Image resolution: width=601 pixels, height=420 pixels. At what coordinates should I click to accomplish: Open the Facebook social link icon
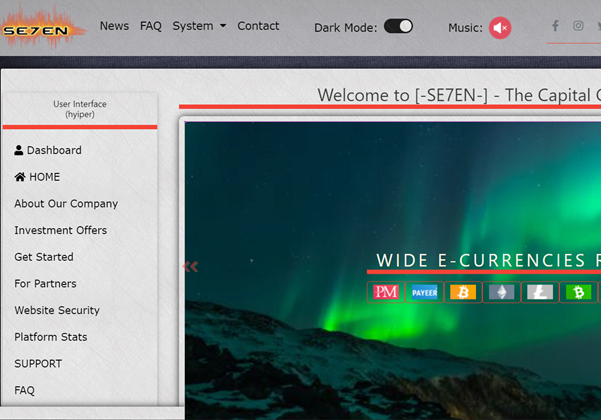coord(555,26)
